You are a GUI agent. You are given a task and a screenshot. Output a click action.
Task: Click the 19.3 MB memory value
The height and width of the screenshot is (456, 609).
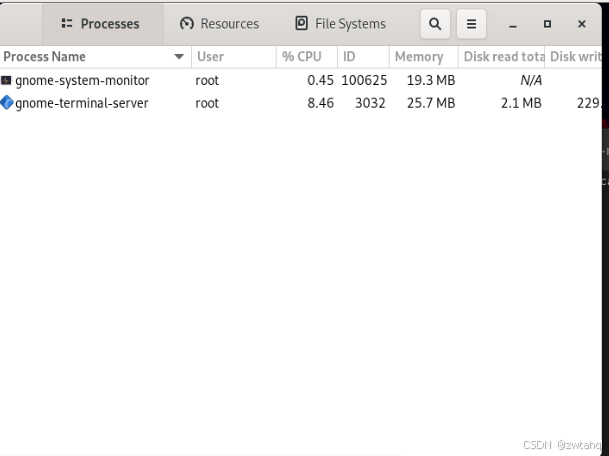point(431,80)
